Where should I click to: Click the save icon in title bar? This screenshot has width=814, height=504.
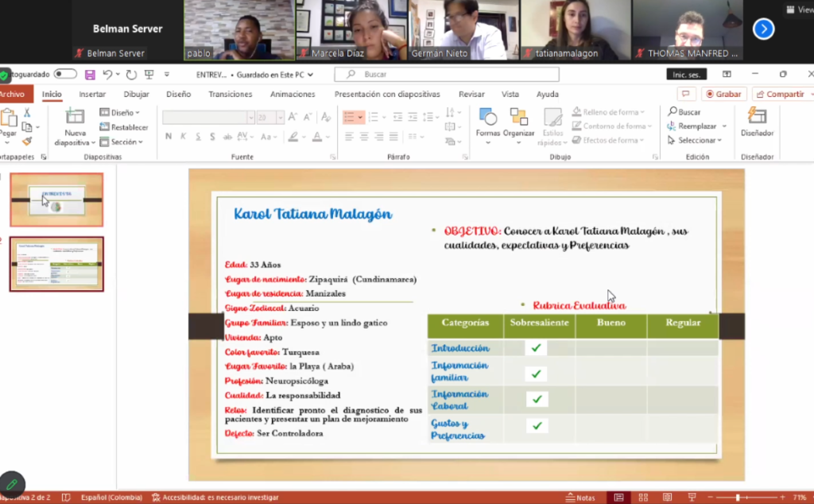pos(90,75)
